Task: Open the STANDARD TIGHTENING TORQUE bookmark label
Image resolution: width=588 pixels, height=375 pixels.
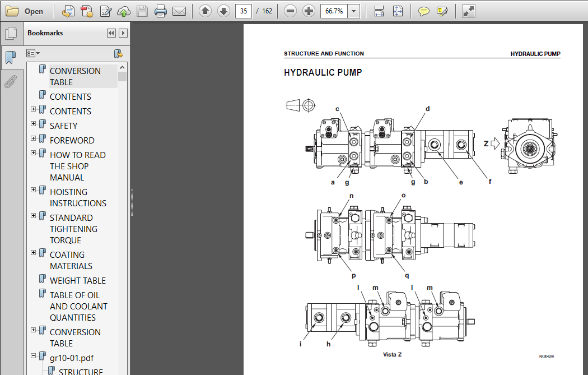Action: coord(73,229)
